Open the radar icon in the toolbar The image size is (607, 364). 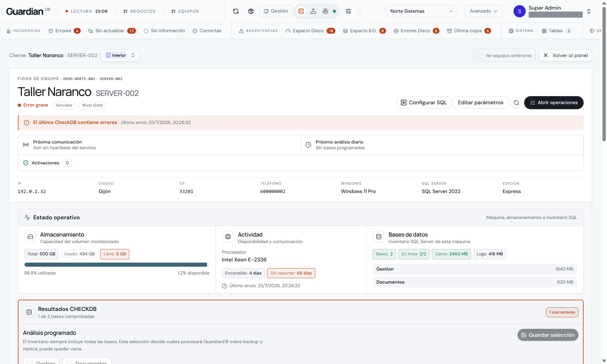click(x=325, y=11)
